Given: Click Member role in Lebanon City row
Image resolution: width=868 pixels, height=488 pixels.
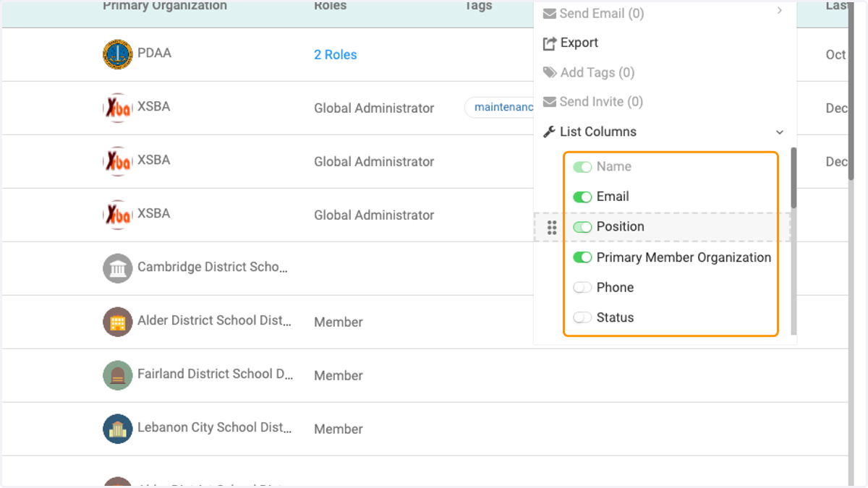Looking at the screenshot, I should tap(339, 429).
